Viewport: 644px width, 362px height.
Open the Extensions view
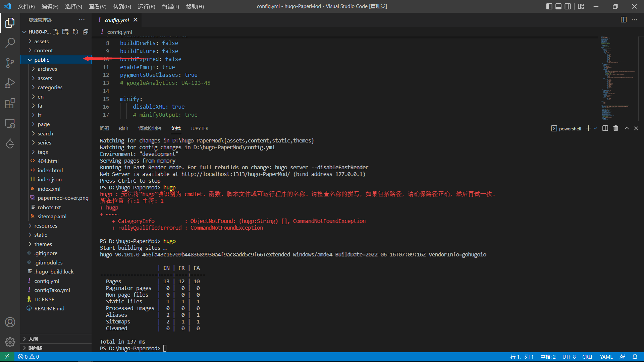pyautogui.click(x=10, y=103)
